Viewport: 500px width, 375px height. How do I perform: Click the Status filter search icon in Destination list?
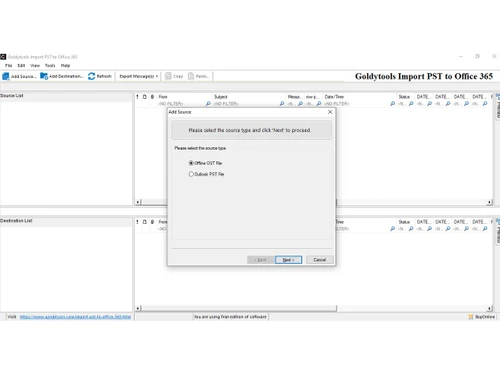411,229
